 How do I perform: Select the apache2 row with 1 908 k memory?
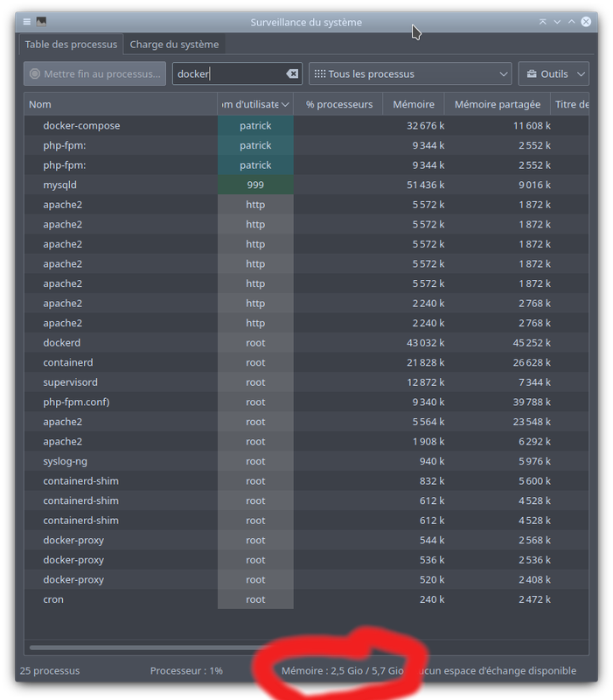(306, 442)
